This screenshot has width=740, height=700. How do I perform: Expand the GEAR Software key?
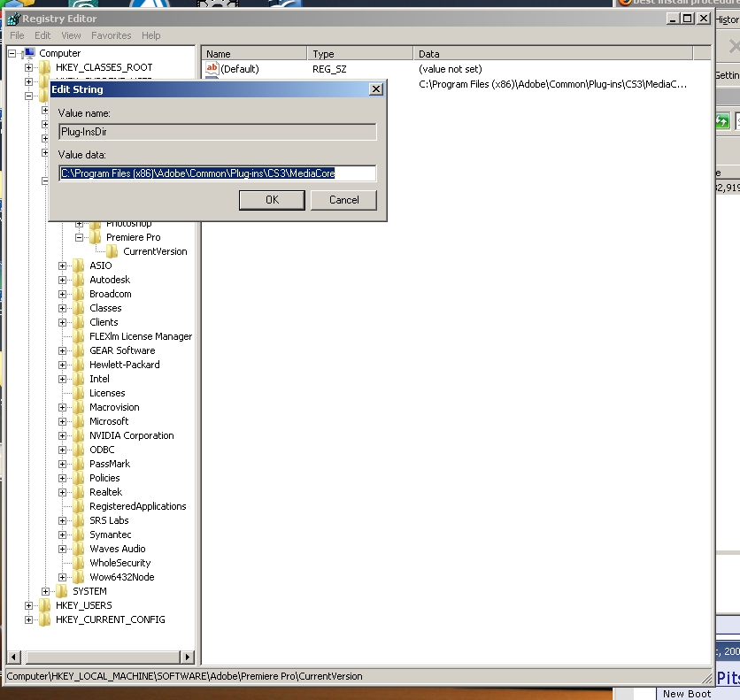[62, 350]
